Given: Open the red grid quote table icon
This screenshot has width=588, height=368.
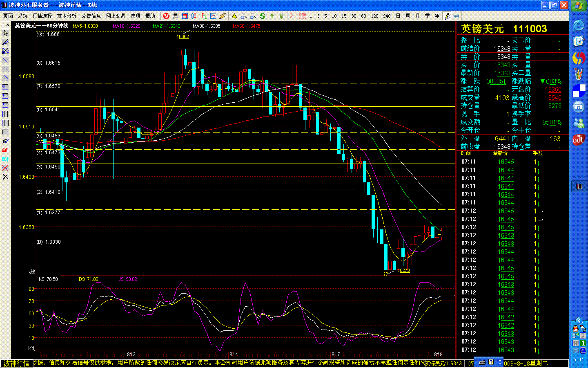Looking at the screenshot, I should (185, 16).
